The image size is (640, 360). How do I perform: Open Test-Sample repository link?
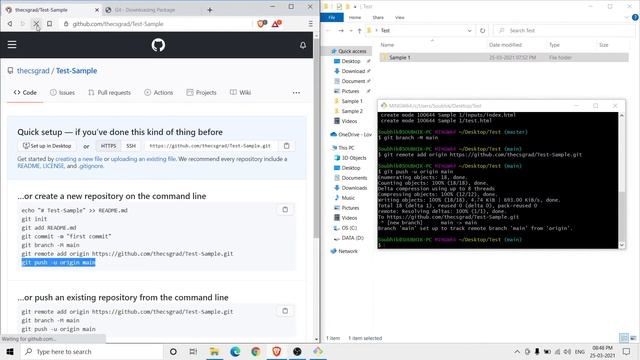point(76,71)
